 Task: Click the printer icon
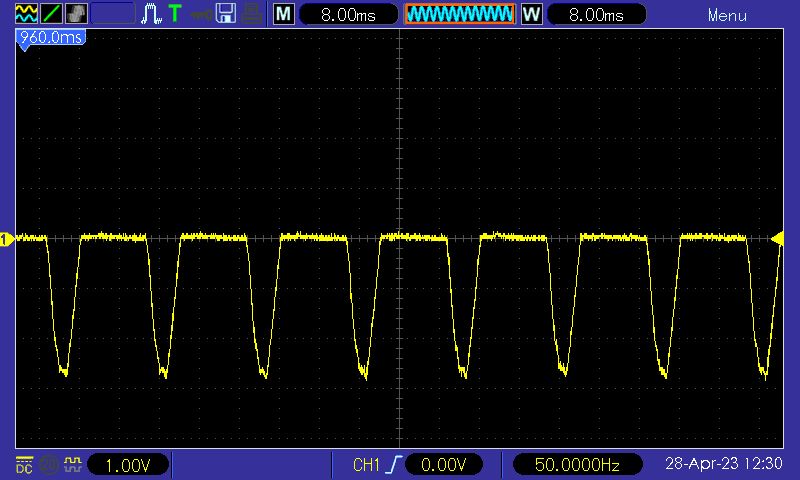pyautogui.click(x=253, y=14)
